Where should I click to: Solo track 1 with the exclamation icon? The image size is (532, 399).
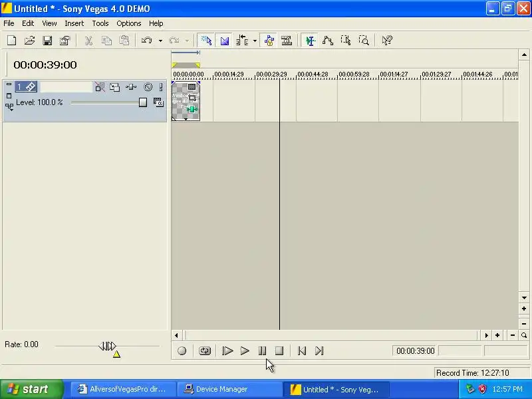point(161,87)
